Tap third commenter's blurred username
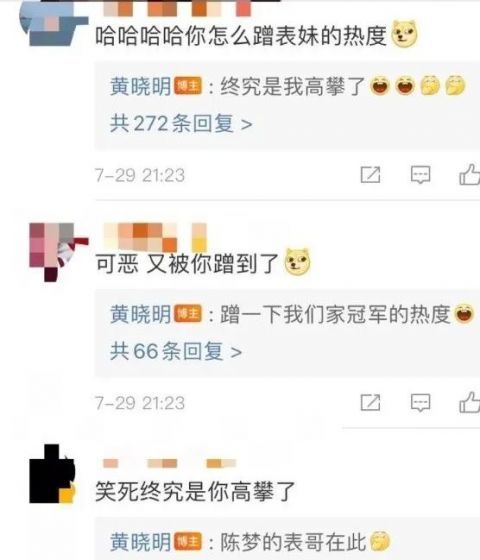The width and height of the screenshot is (480, 560). pyautogui.click(x=169, y=463)
